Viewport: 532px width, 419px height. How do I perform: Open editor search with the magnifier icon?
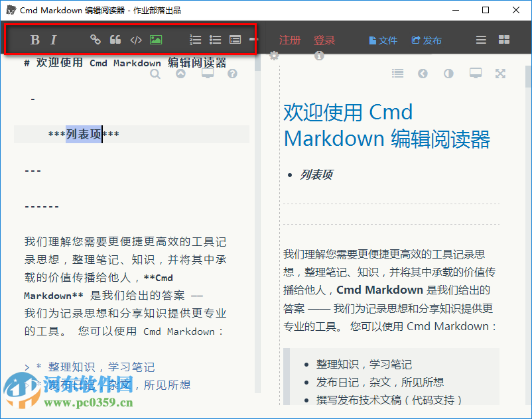click(x=155, y=74)
